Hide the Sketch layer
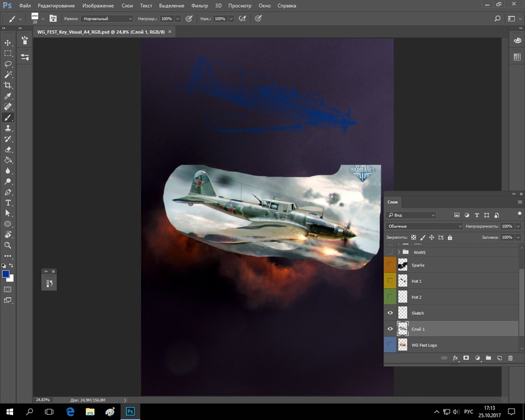 (390, 313)
